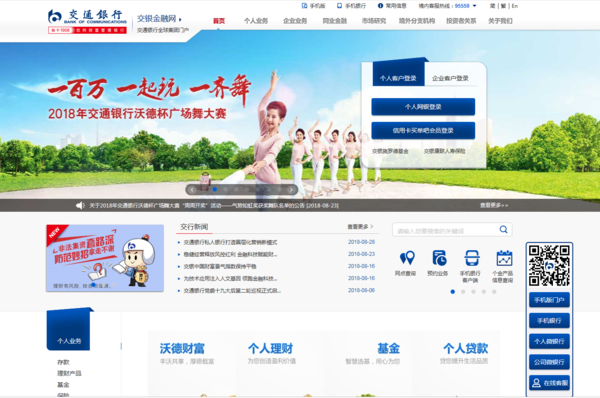Viewport: 600px width, 398px height.
Task: Open the 个人业务 navigation menu
Action: click(x=256, y=21)
